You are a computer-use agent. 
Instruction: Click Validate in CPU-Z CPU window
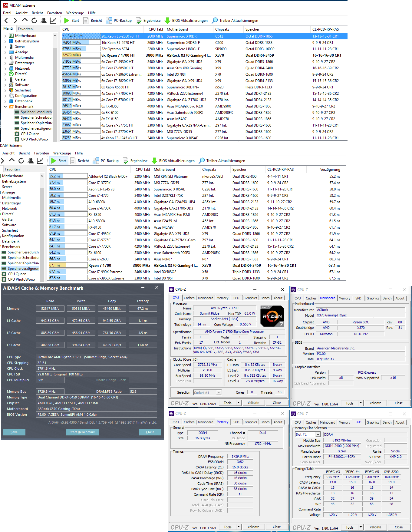pos(253,403)
